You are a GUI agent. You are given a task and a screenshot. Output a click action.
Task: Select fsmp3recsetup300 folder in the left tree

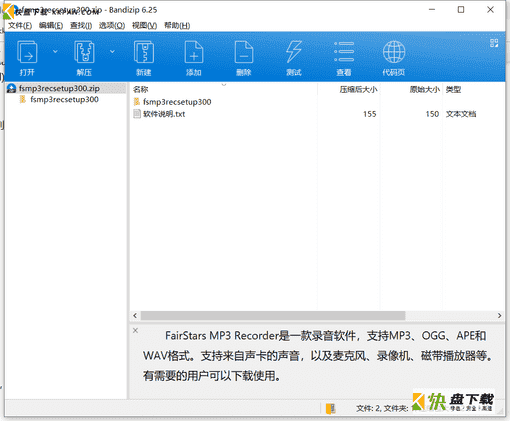coord(64,99)
